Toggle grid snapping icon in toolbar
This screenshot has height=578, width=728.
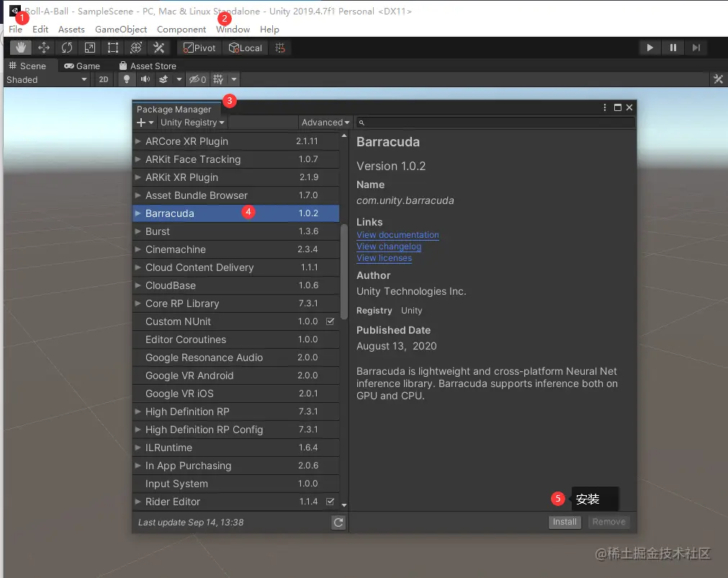(280, 48)
